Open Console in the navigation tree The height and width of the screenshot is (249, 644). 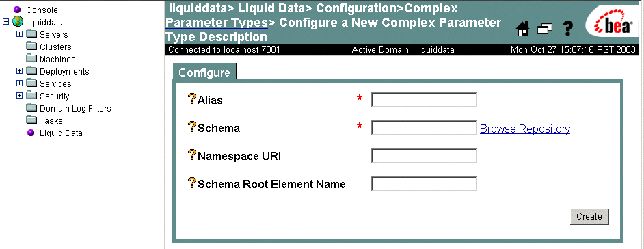coord(42,10)
